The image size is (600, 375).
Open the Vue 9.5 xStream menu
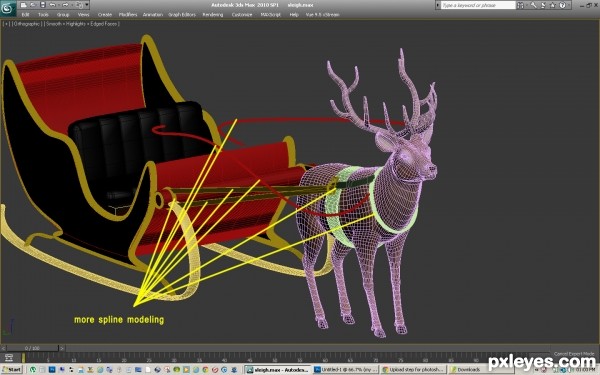point(322,15)
